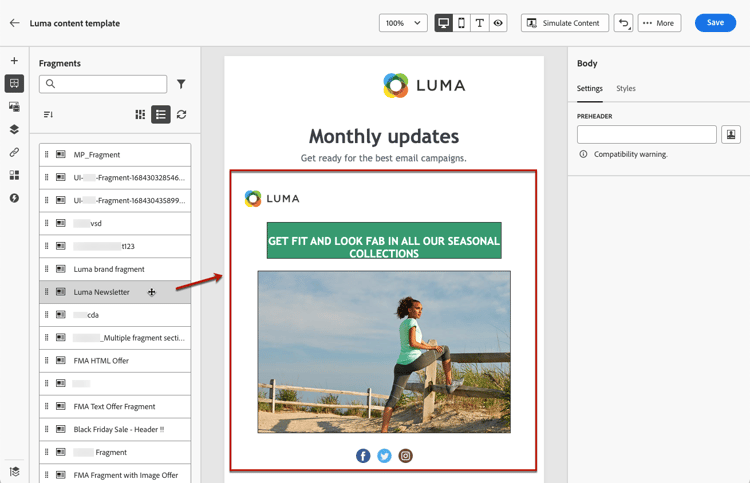Click the Twitter social icon

point(384,456)
